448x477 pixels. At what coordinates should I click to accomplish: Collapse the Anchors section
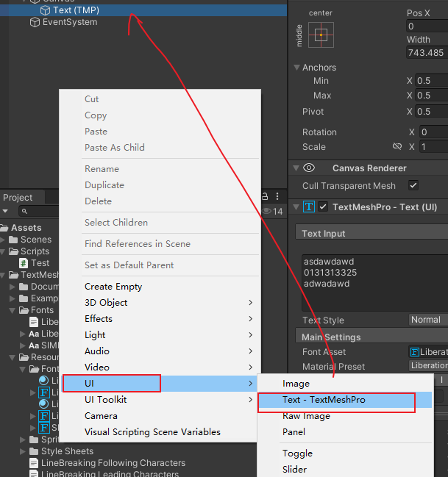[x=296, y=67]
